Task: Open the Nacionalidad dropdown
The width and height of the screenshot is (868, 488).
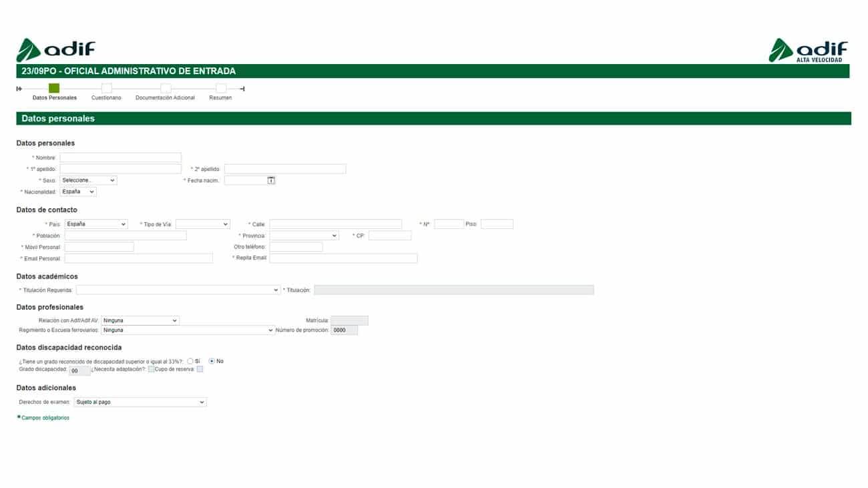Action: point(78,192)
